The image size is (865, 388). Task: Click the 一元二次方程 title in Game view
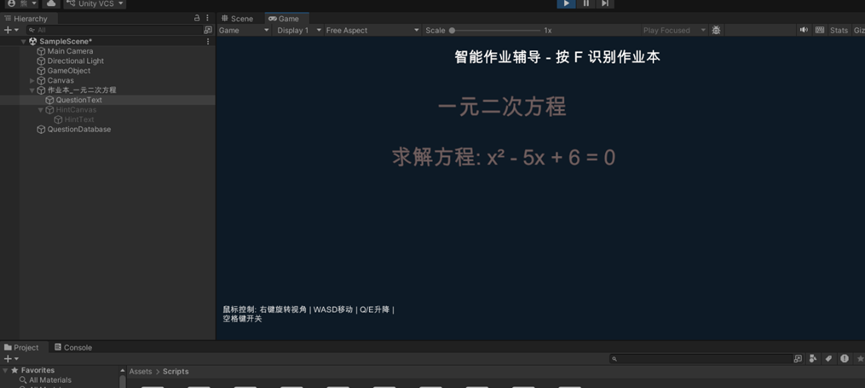pyautogui.click(x=502, y=107)
